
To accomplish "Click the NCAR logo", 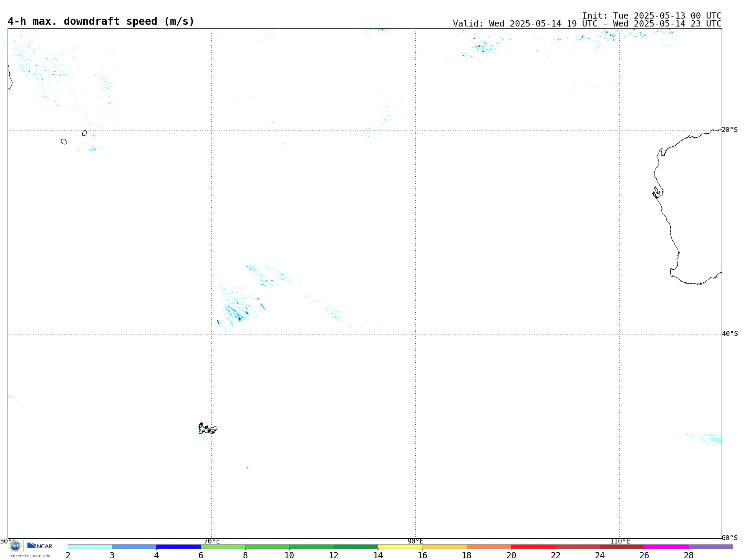I will [x=40, y=546].
